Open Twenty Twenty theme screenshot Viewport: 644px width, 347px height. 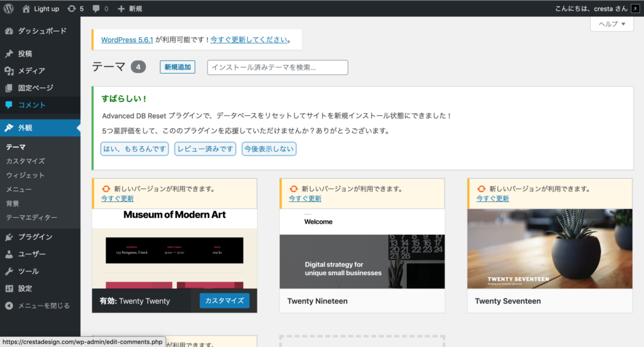tap(175, 249)
